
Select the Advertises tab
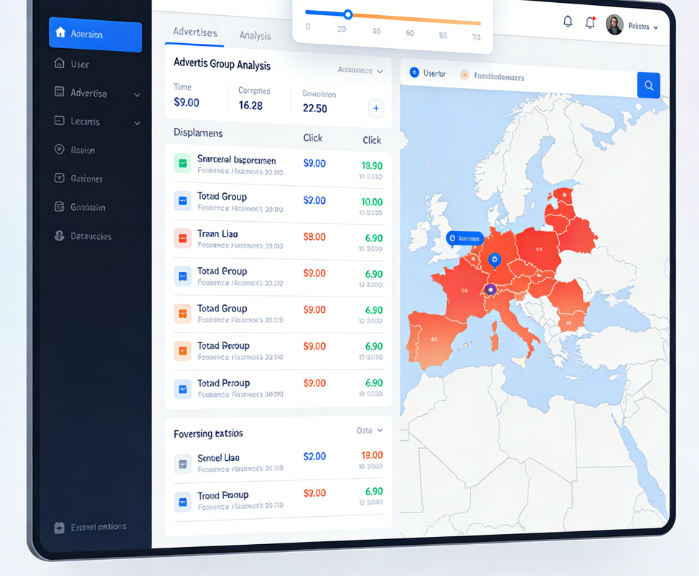pyautogui.click(x=194, y=32)
